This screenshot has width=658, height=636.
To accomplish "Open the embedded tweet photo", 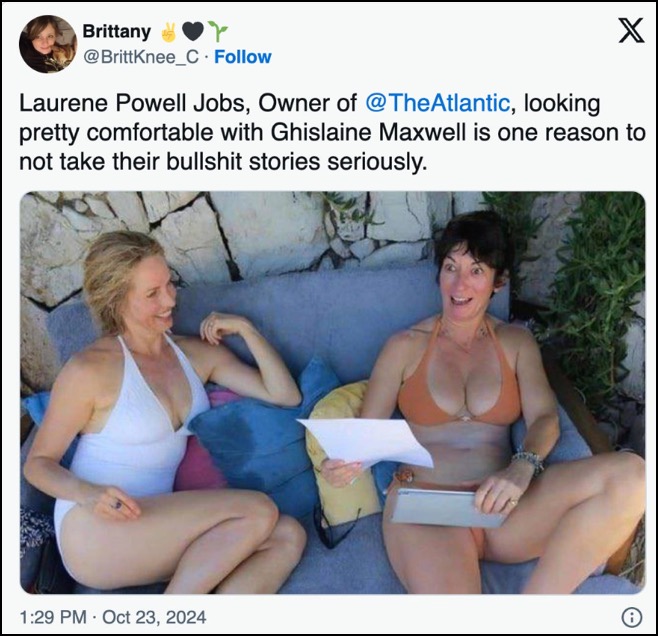I will [332, 392].
